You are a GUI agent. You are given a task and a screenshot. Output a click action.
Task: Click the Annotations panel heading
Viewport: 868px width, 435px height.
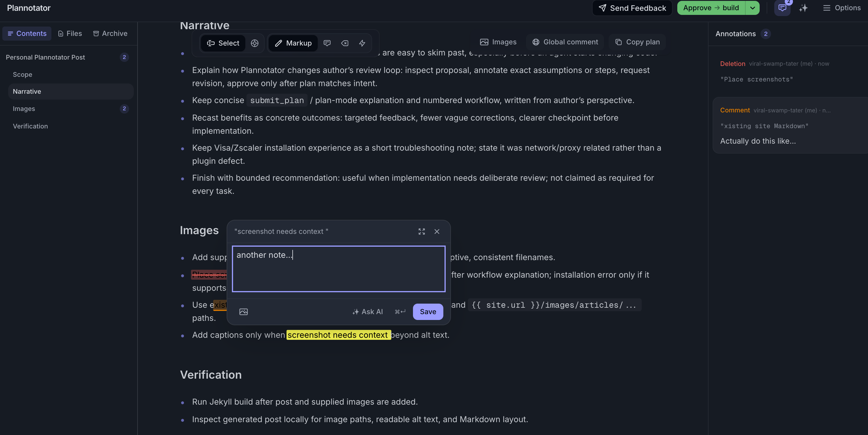(x=736, y=34)
